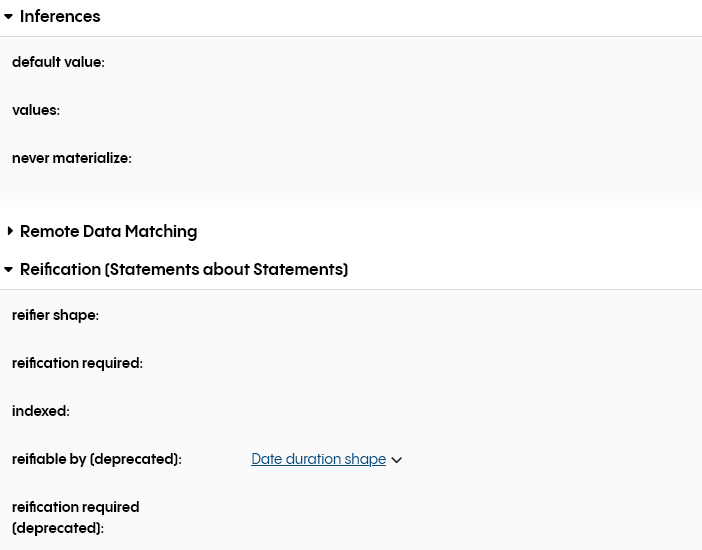Collapse the Reification (Statements about Statements) heading
The width and height of the screenshot is (702, 550).
click(183, 269)
